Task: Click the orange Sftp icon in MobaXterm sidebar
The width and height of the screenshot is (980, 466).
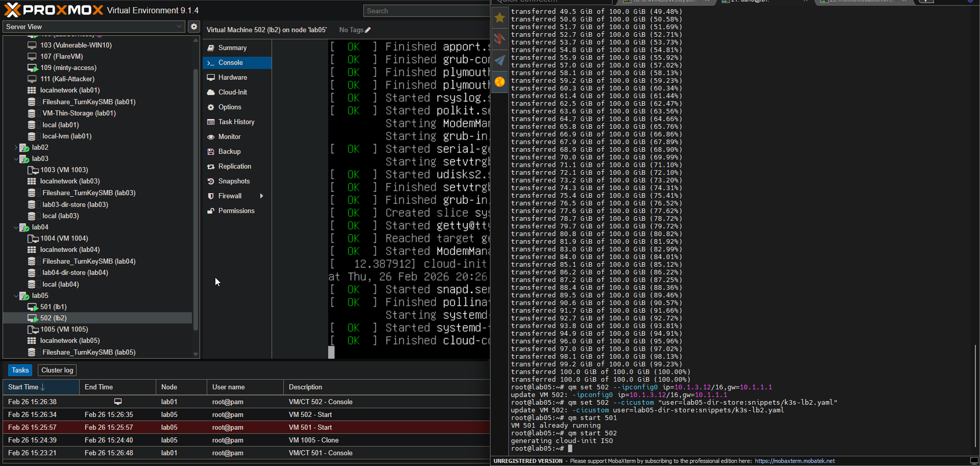Action: point(500,82)
